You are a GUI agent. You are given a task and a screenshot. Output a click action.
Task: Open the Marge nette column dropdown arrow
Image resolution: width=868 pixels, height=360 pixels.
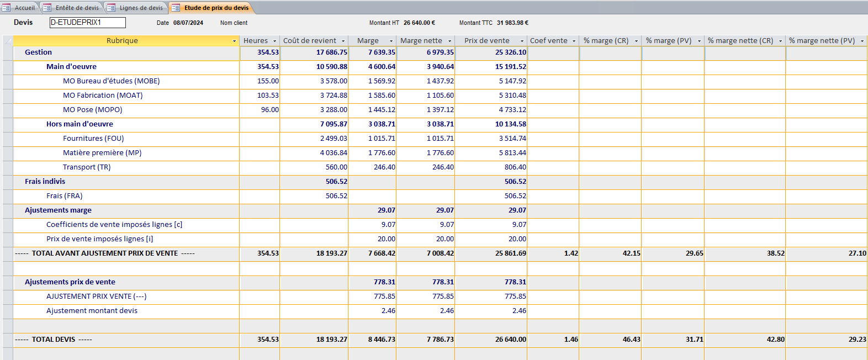(x=449, y=41)
